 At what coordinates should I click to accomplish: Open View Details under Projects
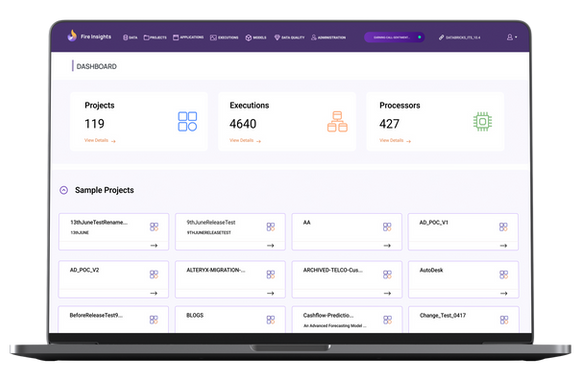click(100, 141)
